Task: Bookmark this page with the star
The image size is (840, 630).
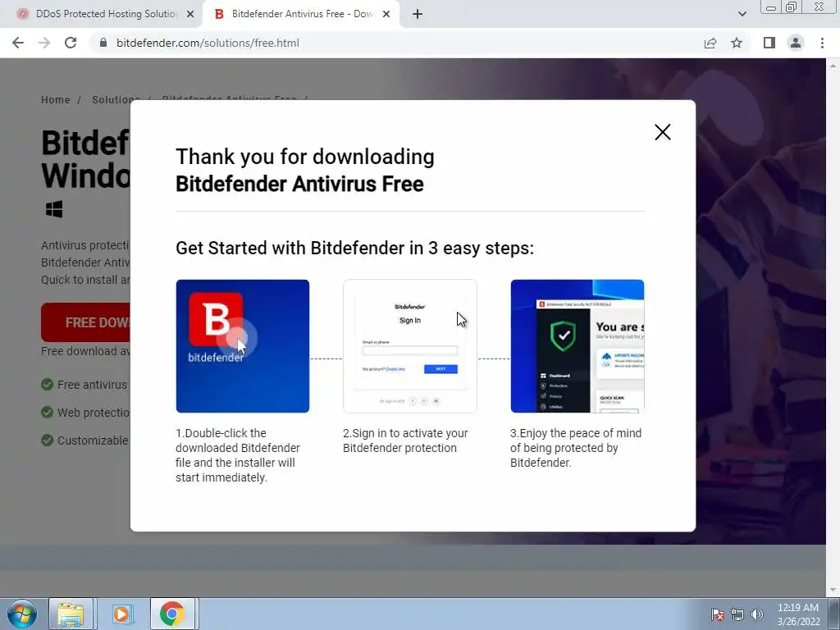Action: click(737, 43)
